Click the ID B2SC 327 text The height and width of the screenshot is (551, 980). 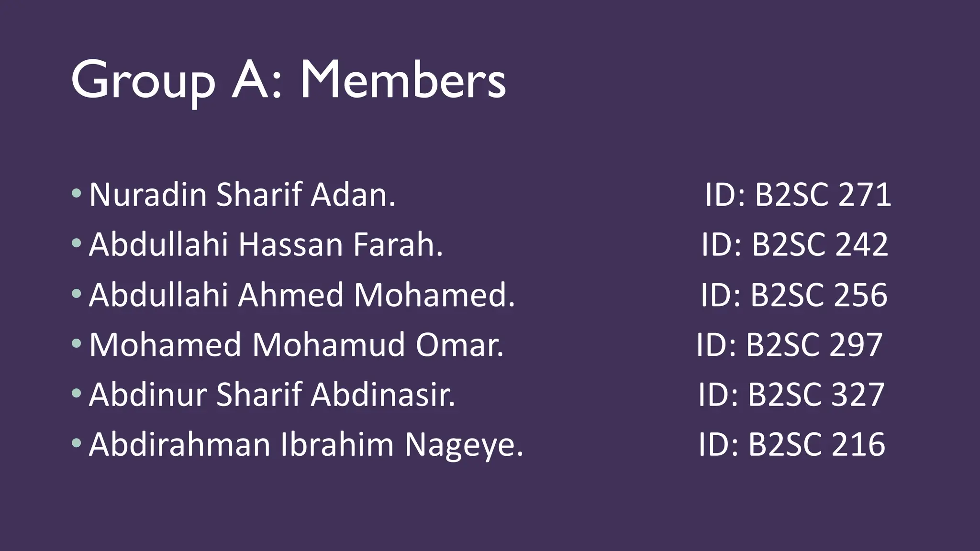pyautogui.click(x=792, y=395)
